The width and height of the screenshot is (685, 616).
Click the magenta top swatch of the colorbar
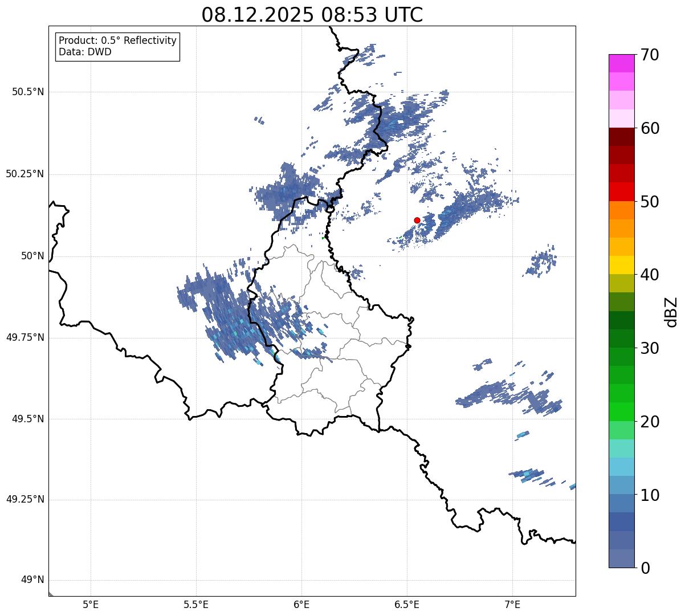click(x=621, y=63)
